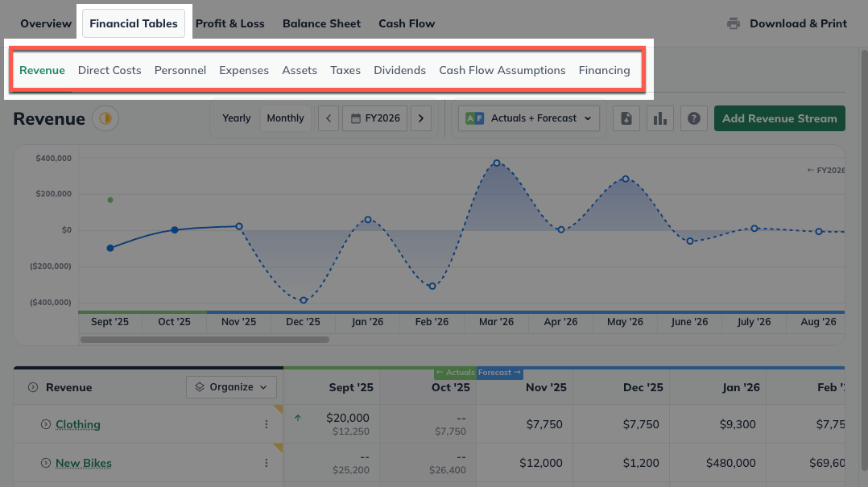Open the Clothing row three-dot menu
The width and height of the screenshot is (868, 487).
(267, 424)
